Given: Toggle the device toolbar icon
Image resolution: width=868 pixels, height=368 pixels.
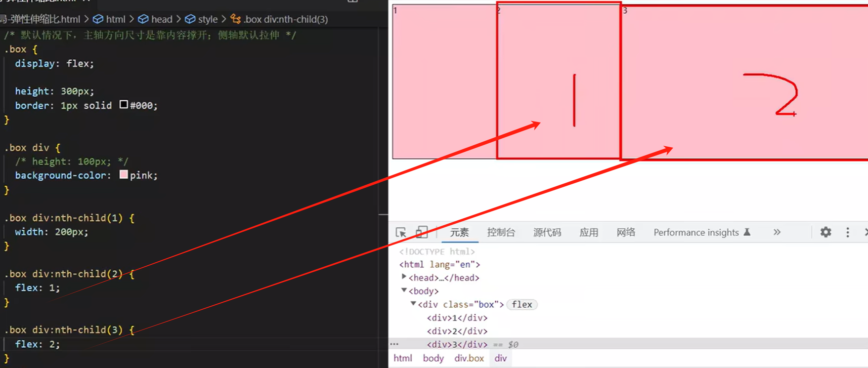Looking at the screenshot, I should (422, 232).
